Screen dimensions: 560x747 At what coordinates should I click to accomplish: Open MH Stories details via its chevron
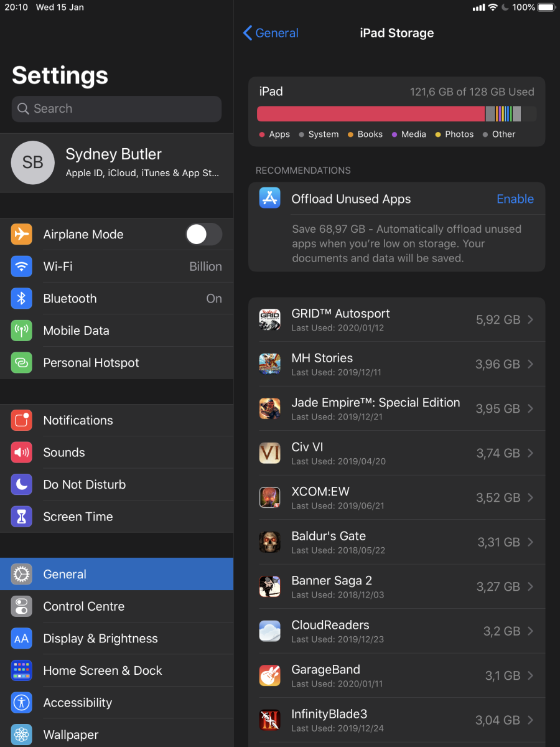531,364
